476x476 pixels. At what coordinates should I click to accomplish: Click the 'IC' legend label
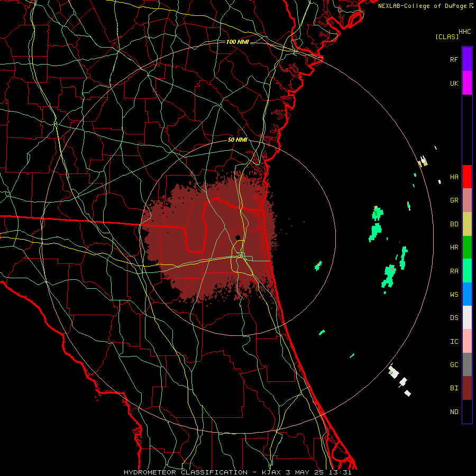[x=454, y=342]
